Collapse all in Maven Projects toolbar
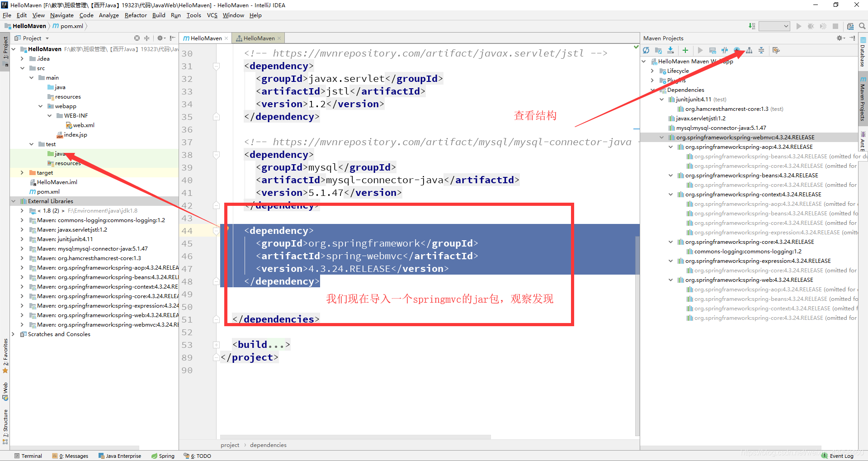The image size is (868, 461). click(x=761, y=50)
